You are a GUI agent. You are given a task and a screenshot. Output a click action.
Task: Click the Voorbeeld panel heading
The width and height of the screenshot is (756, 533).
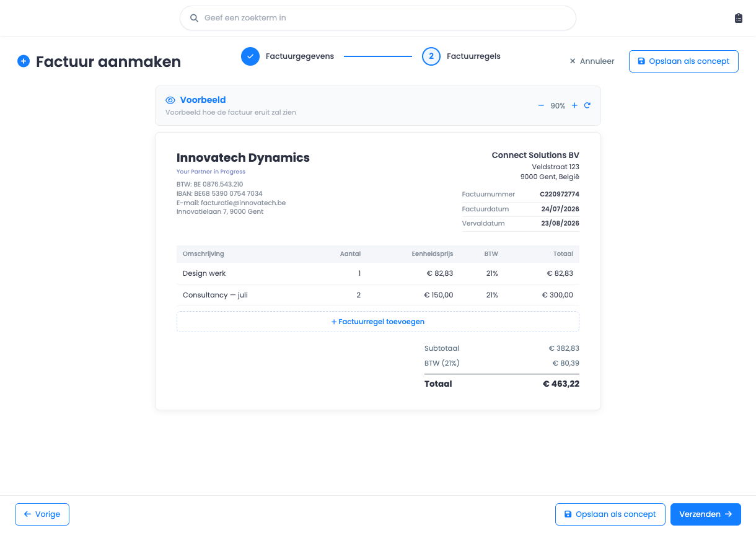point(203,100)
